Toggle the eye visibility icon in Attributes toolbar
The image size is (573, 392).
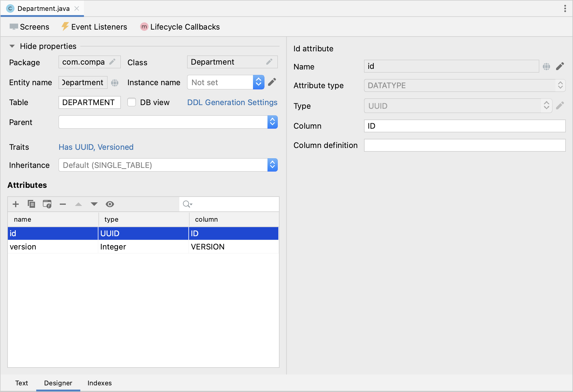point(110,204)
